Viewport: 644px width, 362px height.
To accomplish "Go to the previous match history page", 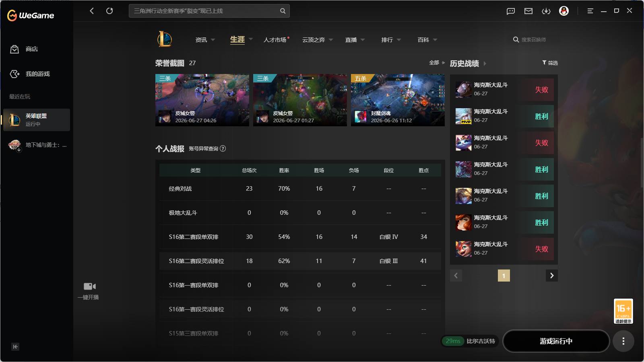I will point(456,276).
